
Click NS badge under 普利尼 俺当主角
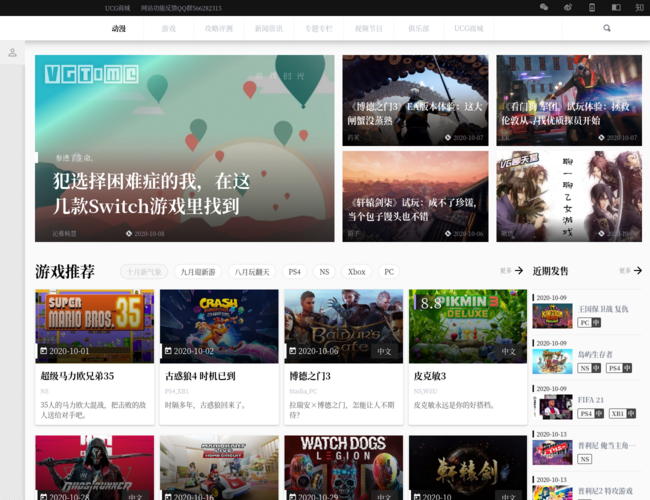tap(585, 459)
